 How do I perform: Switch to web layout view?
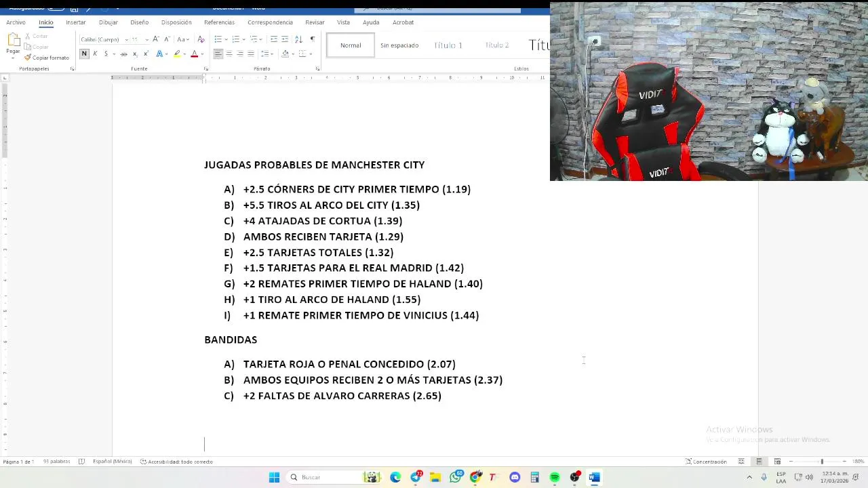click(777, 462)
